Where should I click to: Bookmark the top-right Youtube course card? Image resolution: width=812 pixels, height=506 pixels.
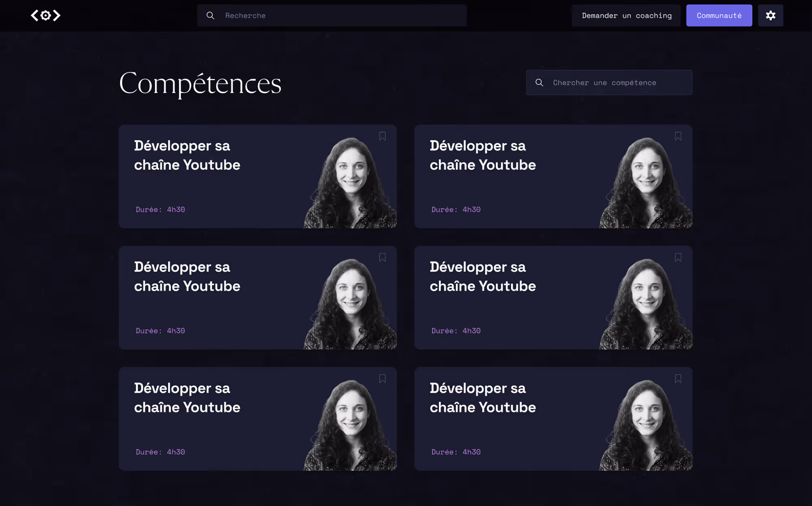(678, 136)
